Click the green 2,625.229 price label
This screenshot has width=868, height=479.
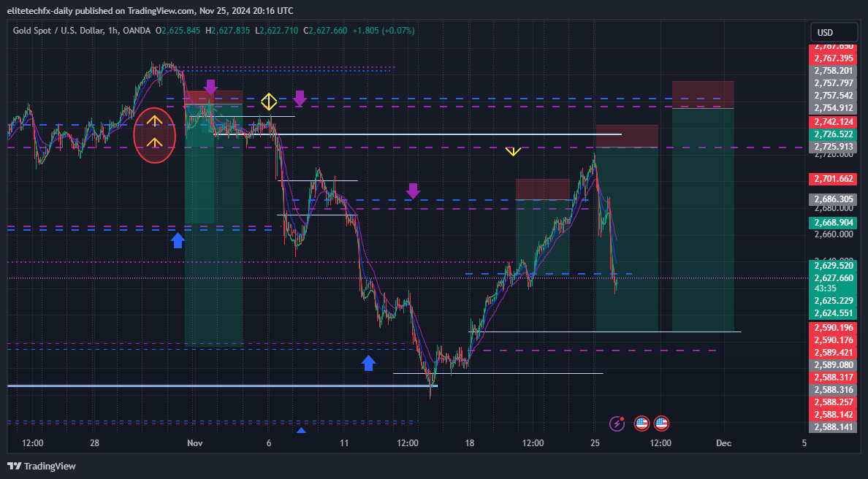click(833, 301)
